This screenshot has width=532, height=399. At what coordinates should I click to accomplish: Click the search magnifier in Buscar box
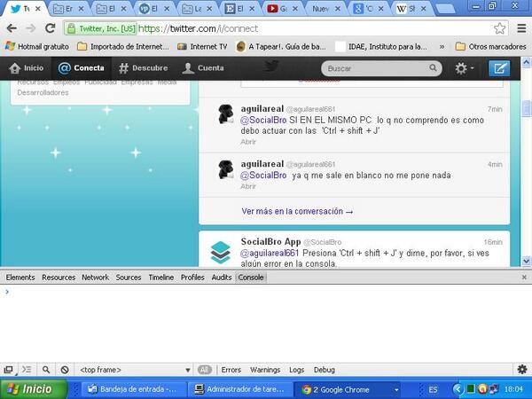433,68
